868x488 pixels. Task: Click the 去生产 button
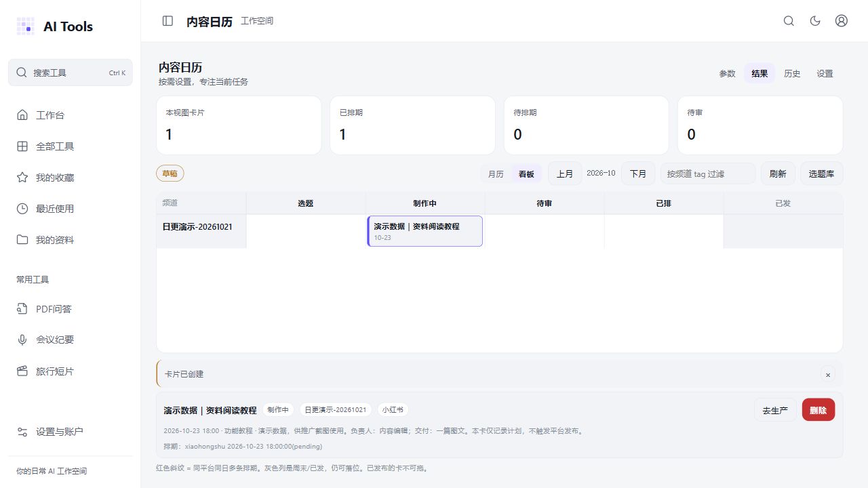[775, 410]
